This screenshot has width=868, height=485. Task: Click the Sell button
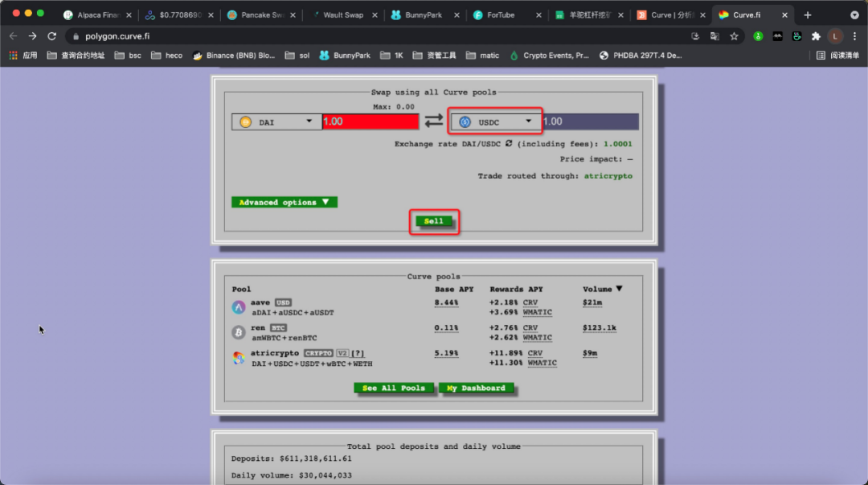434,220
